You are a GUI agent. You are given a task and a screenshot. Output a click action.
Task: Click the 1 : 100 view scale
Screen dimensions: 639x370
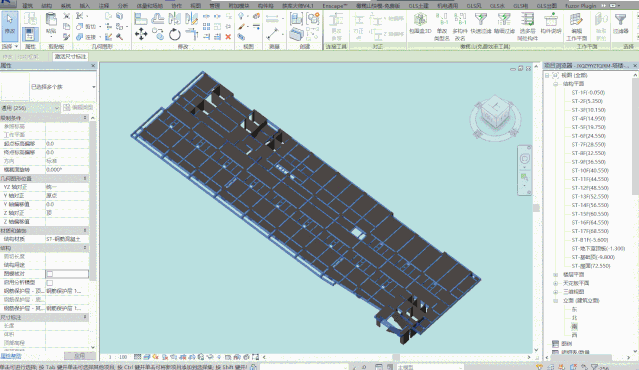[x=118, y=357]
